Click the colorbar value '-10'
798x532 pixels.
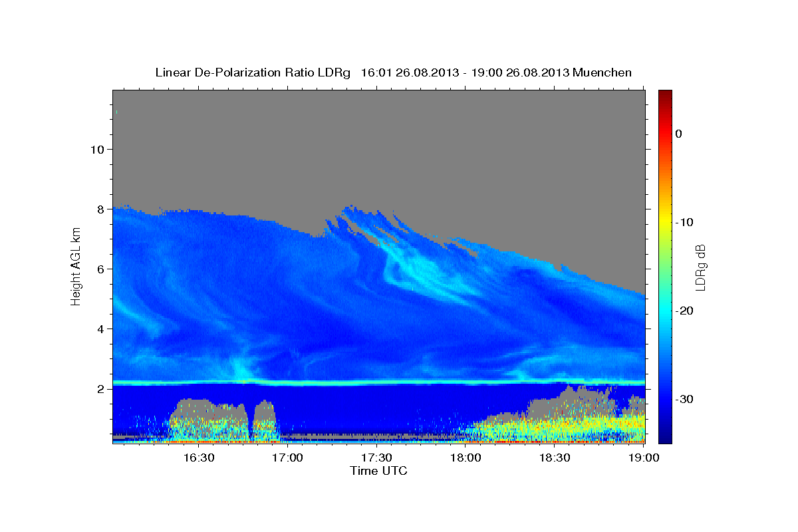click(686, 222)
